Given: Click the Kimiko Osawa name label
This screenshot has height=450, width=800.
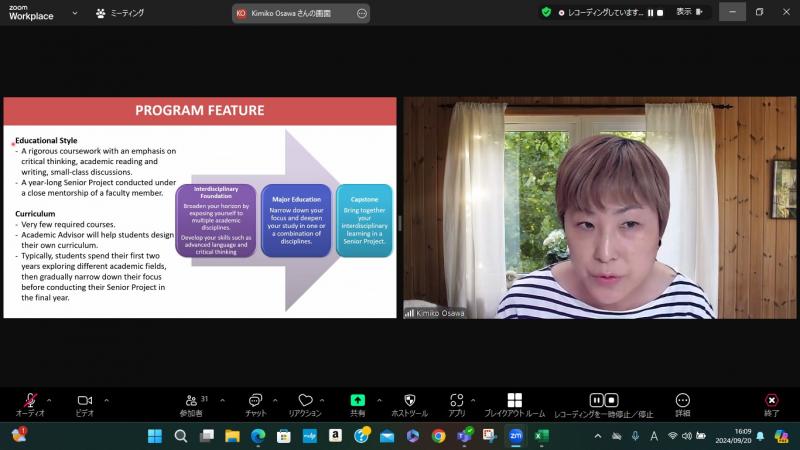Looking at the screenshot, I should coord(440,313).
